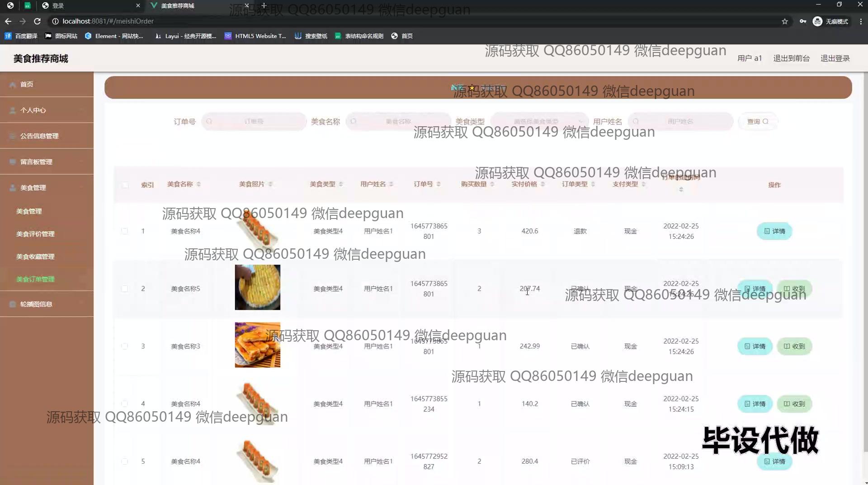Image resolution: width=868 pixels, height=485 pixels.
Task: Open the browser three-dot menu
Action: pyautogui.click(x=861, y=21)
